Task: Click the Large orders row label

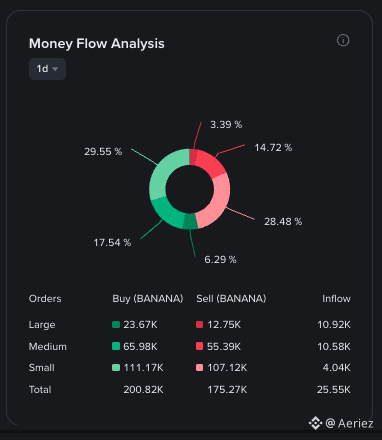Action: pyautogui.click(x=42, y=325)
